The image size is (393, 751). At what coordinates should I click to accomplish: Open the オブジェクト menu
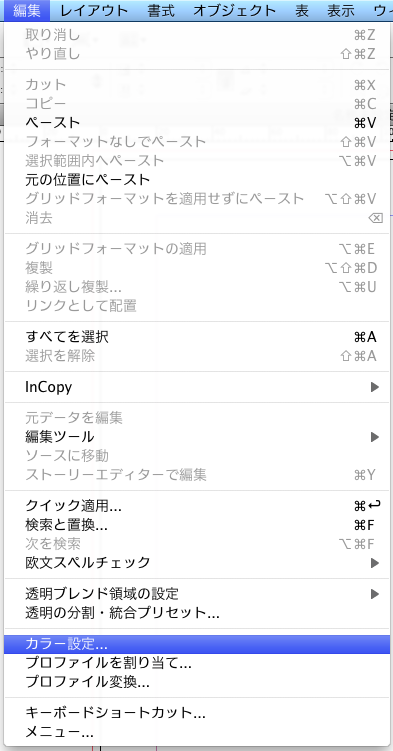point(235,10)
